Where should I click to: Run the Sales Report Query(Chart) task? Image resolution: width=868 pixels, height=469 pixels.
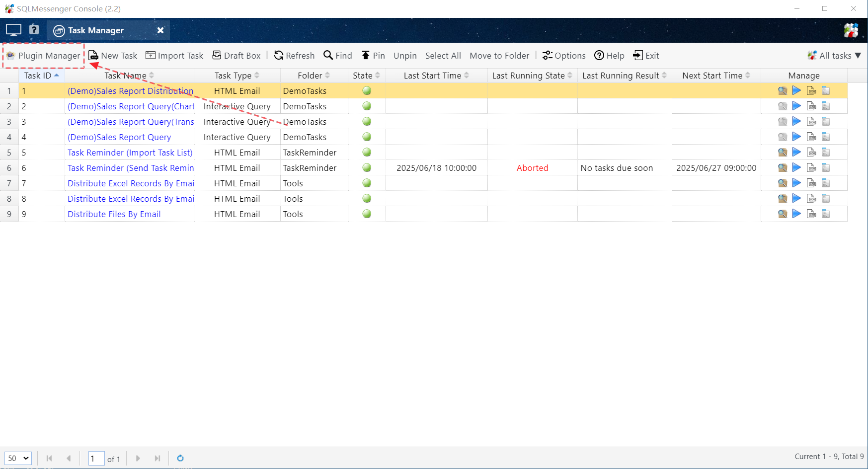[x=796, y=106]
